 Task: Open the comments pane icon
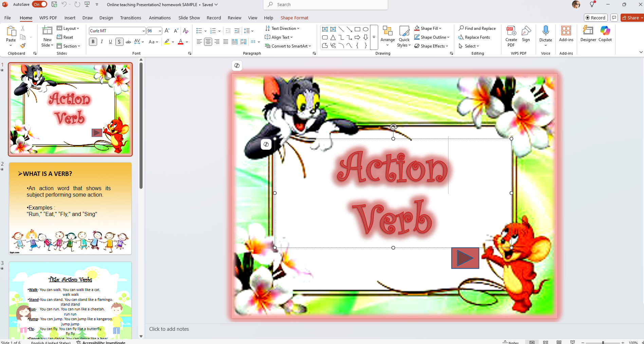point(614,18)
